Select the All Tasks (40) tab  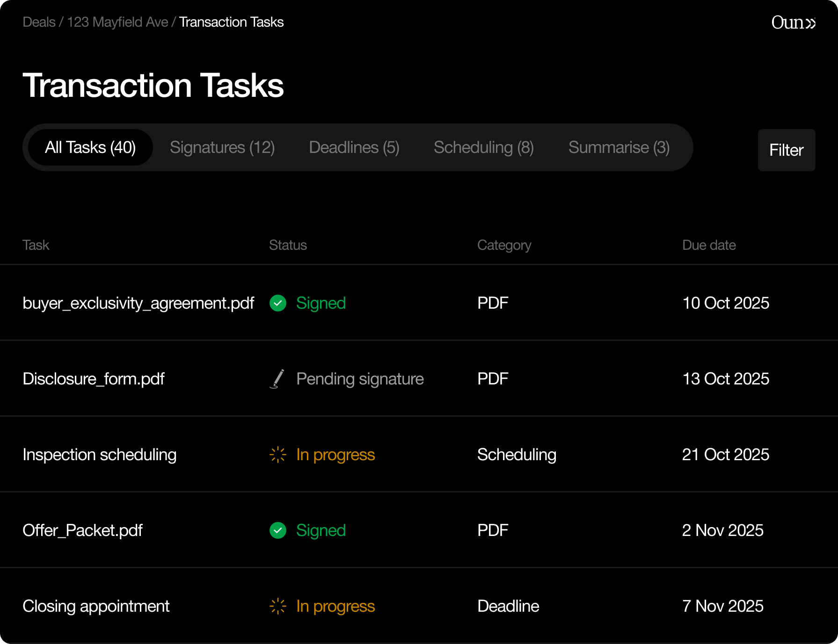point(90,147)
